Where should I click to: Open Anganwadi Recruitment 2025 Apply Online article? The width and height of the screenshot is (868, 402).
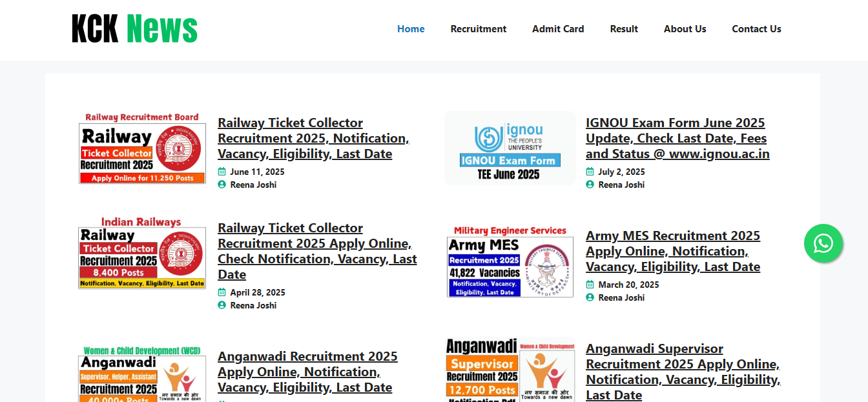point(307,372)
